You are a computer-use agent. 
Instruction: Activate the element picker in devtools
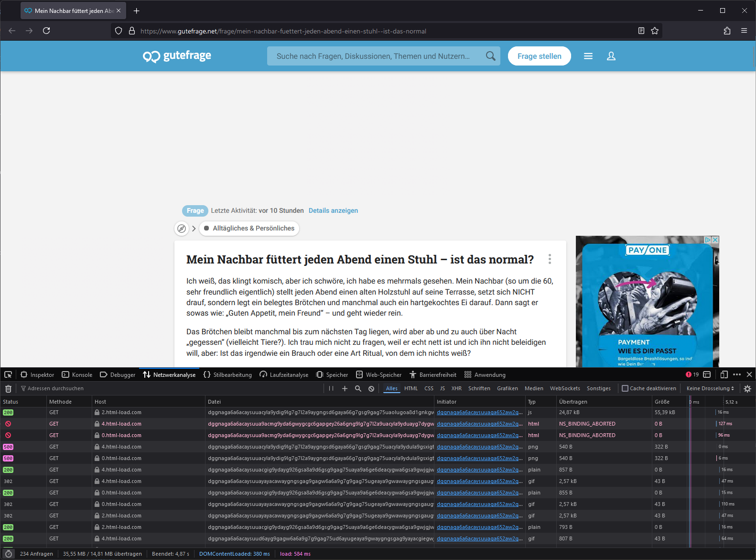pyautogui.click(x=8, y=374)
